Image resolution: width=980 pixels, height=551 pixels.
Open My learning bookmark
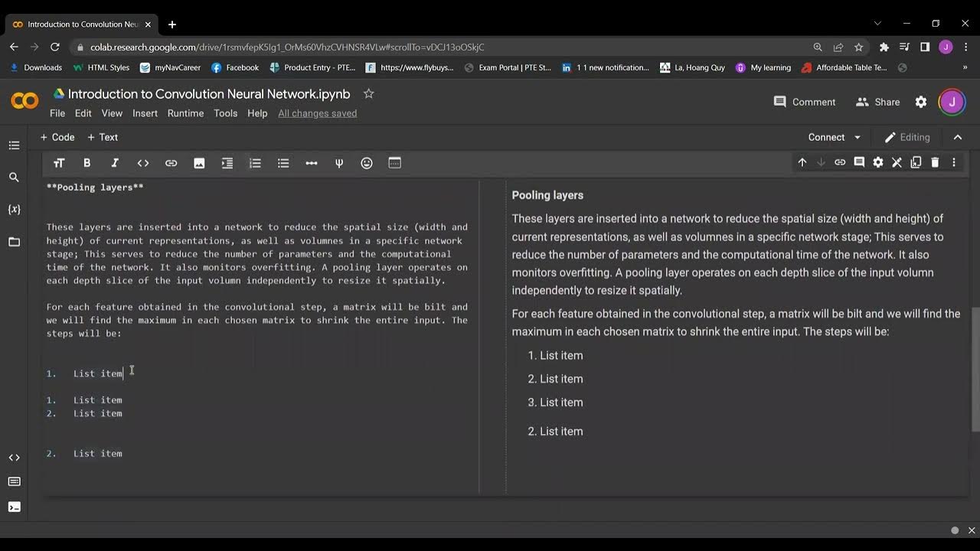[763, 67]
